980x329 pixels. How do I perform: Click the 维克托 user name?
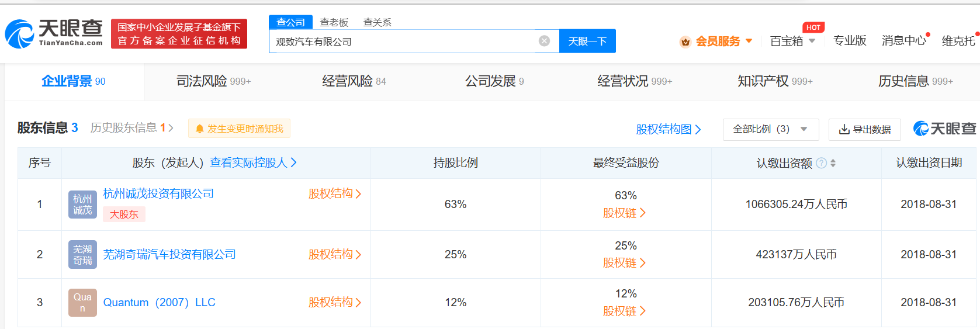pos(958,40)
